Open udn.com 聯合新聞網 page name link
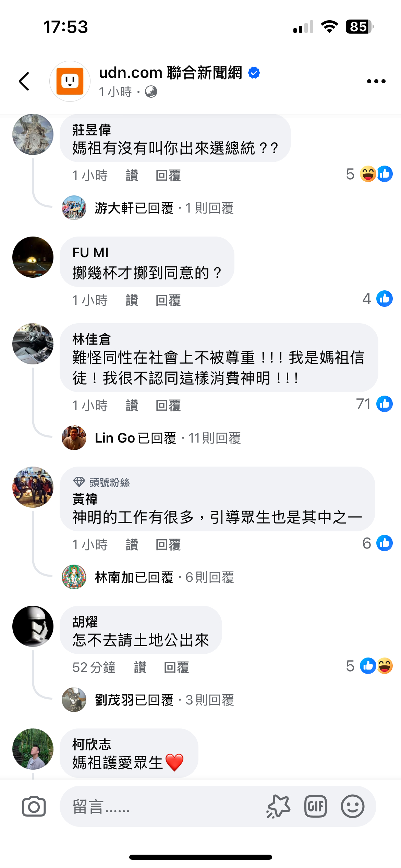This screenshot has height=868, width=401. [x=171, y=73]
